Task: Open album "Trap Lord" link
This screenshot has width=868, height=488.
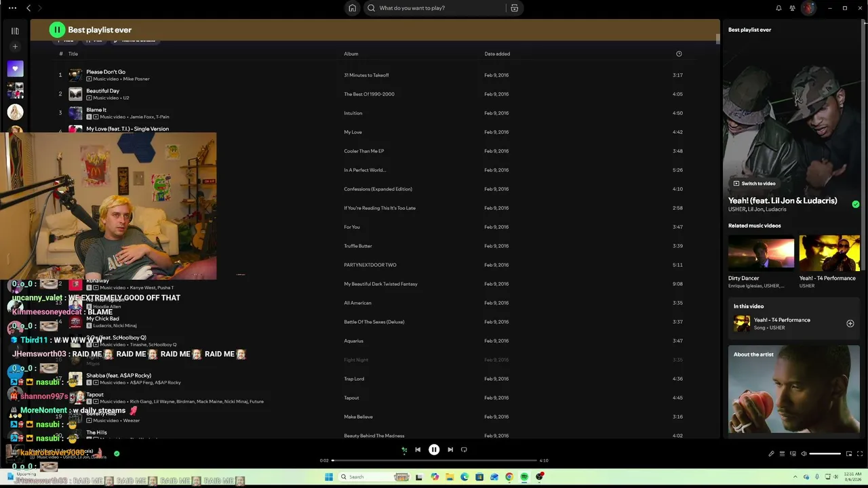Action: point(354,379)
